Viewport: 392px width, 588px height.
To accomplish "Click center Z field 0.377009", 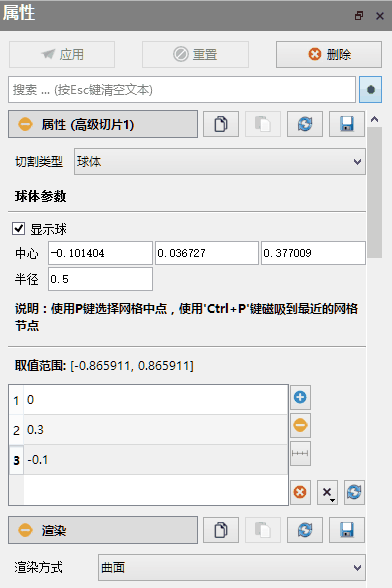I will tap(313, 253).
